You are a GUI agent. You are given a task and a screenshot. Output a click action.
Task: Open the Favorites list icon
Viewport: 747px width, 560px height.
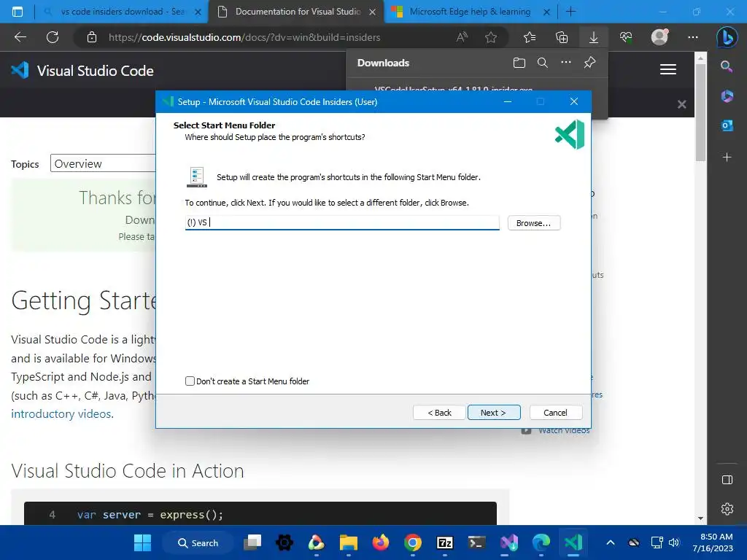click(x=530, y=37)
